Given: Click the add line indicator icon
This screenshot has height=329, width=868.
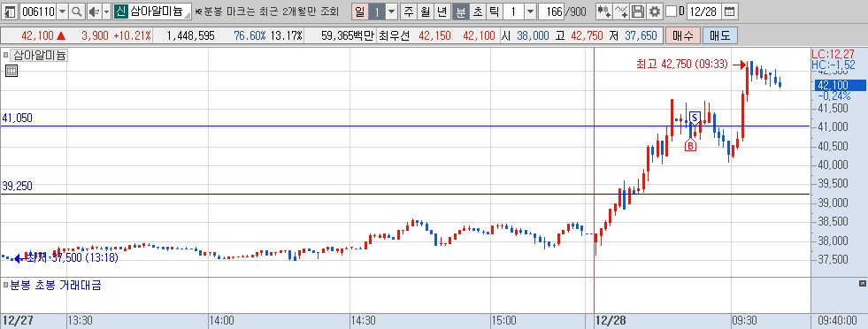Looking at the screenshot, I should click(x=621, y=11).
